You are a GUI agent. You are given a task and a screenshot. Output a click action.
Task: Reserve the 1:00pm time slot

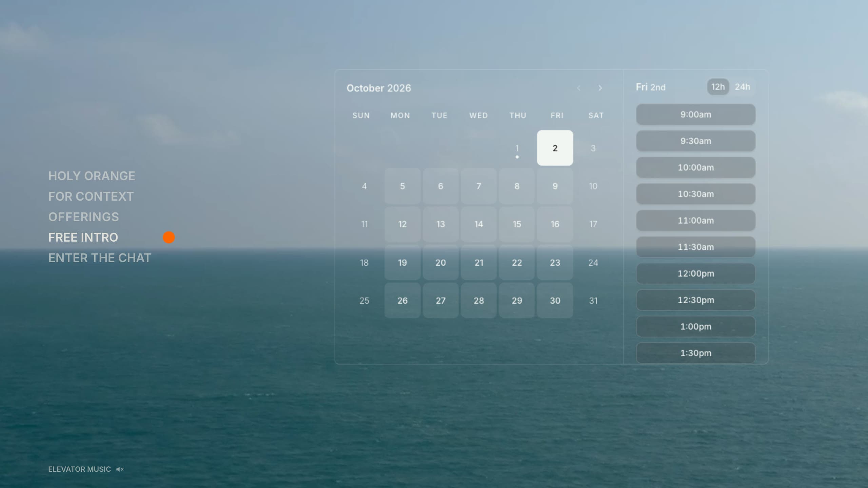pyautogui.click(x=696, y=327)
